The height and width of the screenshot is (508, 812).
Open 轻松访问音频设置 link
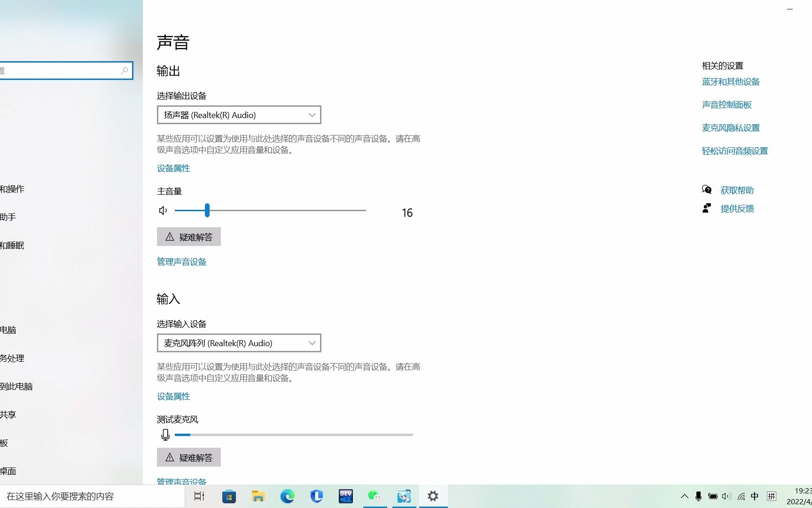735,151
